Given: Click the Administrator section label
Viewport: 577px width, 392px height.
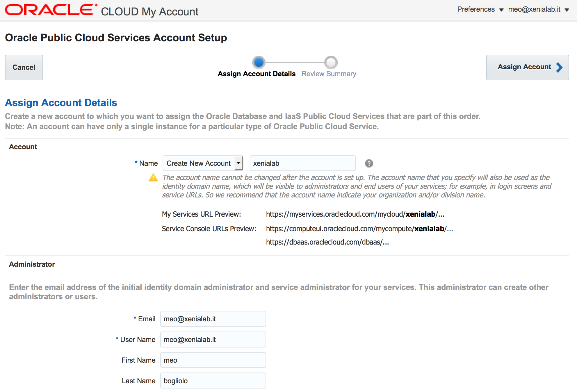Looking at the screenshot, I should pos(32,264).
